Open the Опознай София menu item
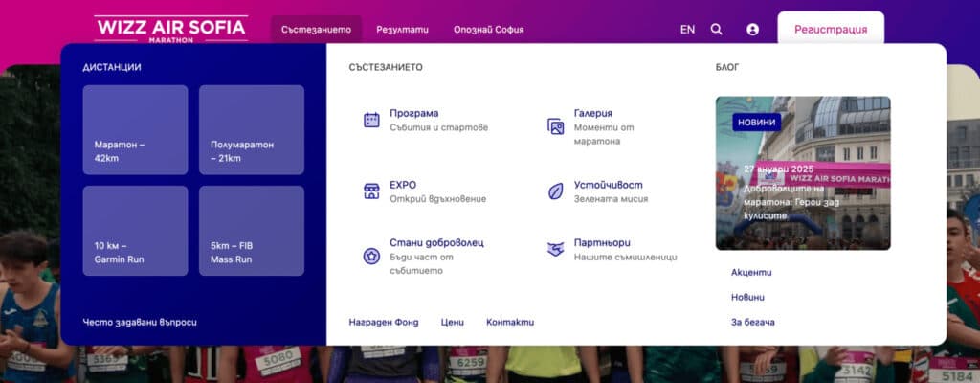 (x=489, y=30)
